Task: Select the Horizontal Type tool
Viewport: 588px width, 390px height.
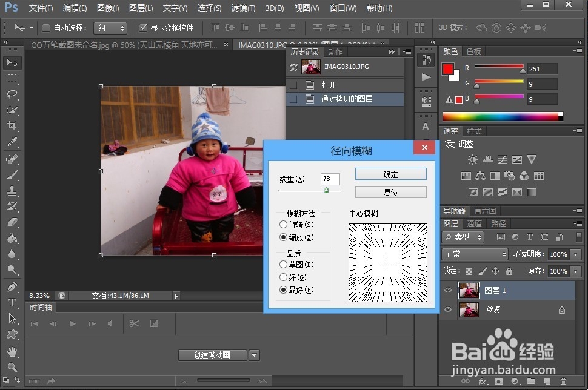Action: [x=12, y=303]
